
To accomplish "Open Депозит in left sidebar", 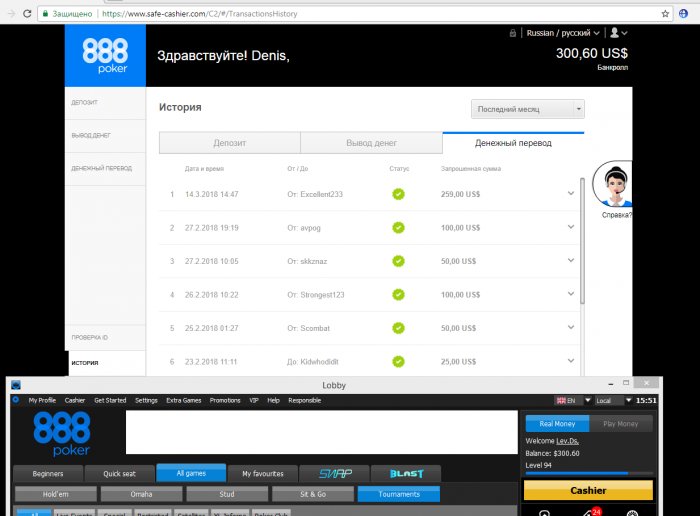I will [x=105, y=103].
